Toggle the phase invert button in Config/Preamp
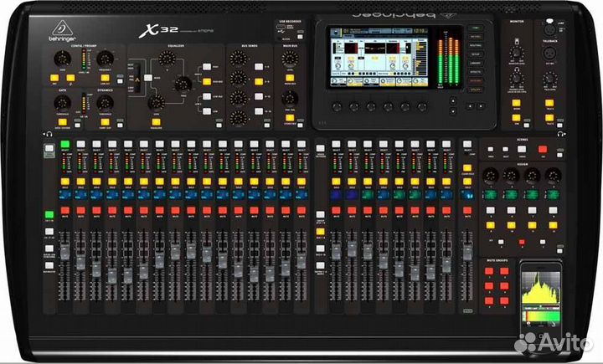The height and width of the screenshot is (364, 603). click(x=70, y=78)
